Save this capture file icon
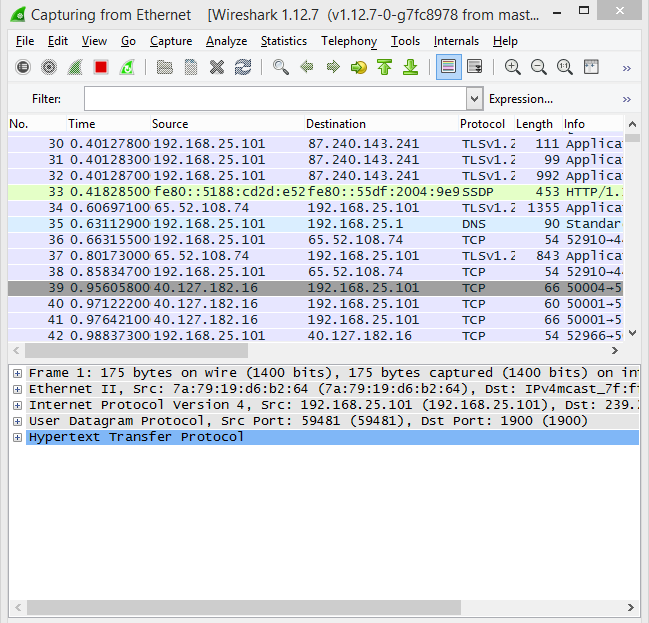The height and width of the screenshot is (623, 649). pos(190,67)
